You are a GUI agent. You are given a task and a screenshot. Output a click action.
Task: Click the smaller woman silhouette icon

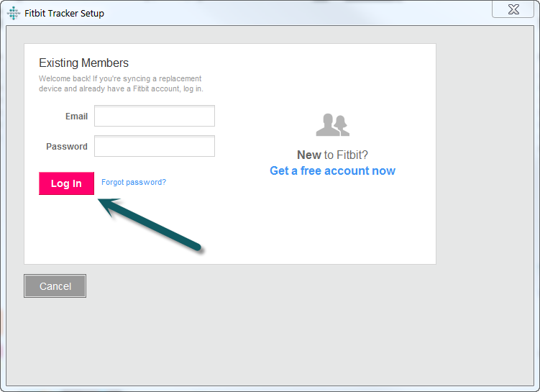[342, 126]
